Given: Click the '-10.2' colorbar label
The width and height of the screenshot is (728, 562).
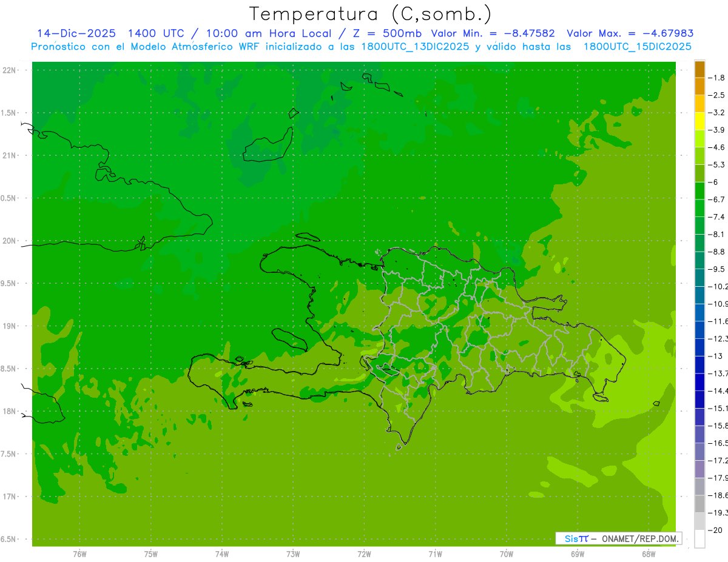Looking at the screenshot, I should pos(718,286).
